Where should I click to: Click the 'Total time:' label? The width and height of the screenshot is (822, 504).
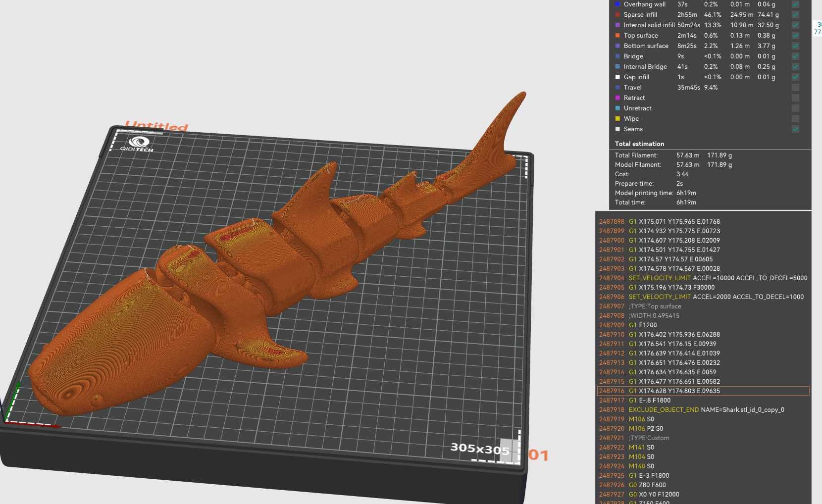(630, 202)
